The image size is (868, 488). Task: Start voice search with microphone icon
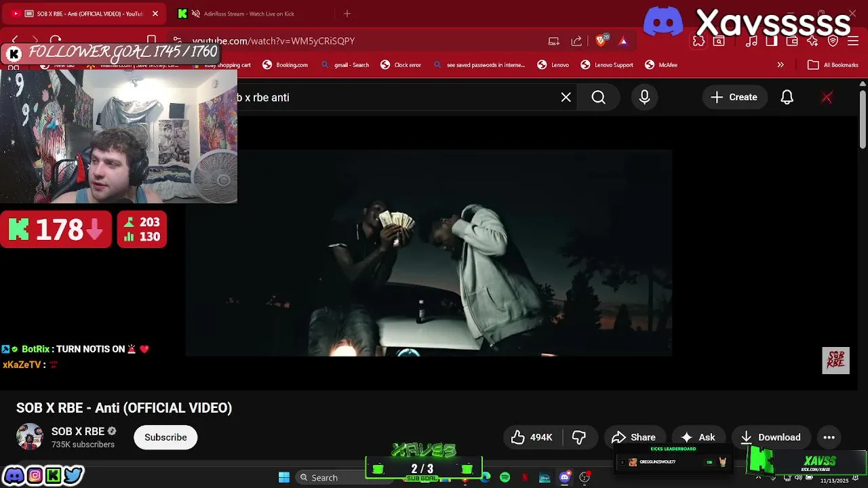pos(644,98)
